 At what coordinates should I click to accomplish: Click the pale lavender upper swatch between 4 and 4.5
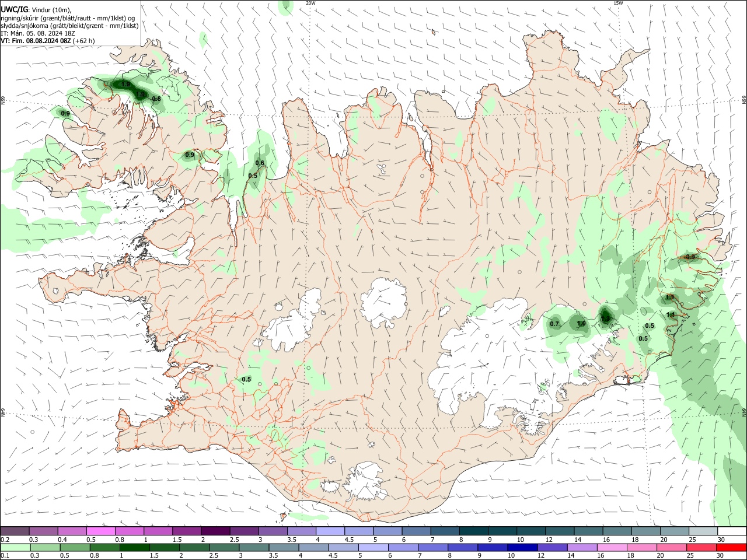click(x=330, y=531)
